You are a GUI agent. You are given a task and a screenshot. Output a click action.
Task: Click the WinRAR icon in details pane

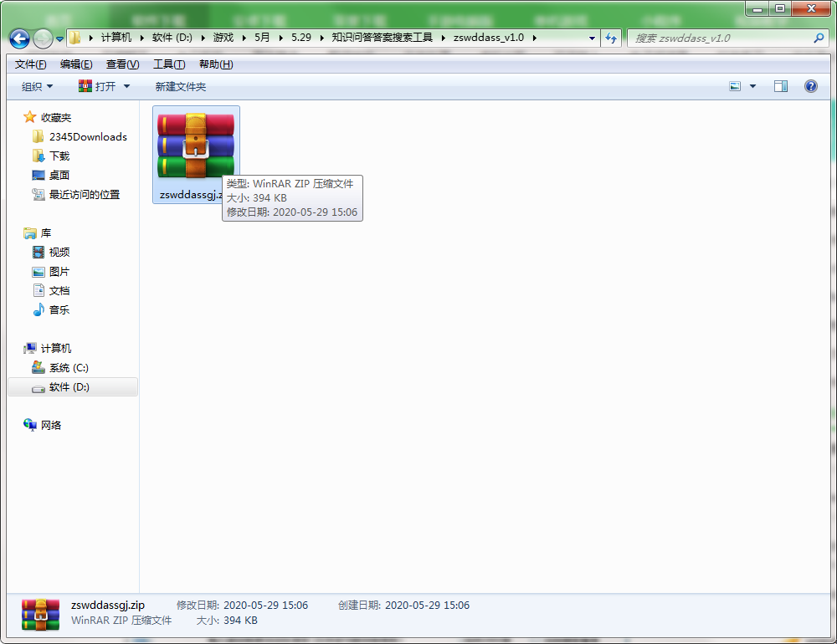coord(40,614)
